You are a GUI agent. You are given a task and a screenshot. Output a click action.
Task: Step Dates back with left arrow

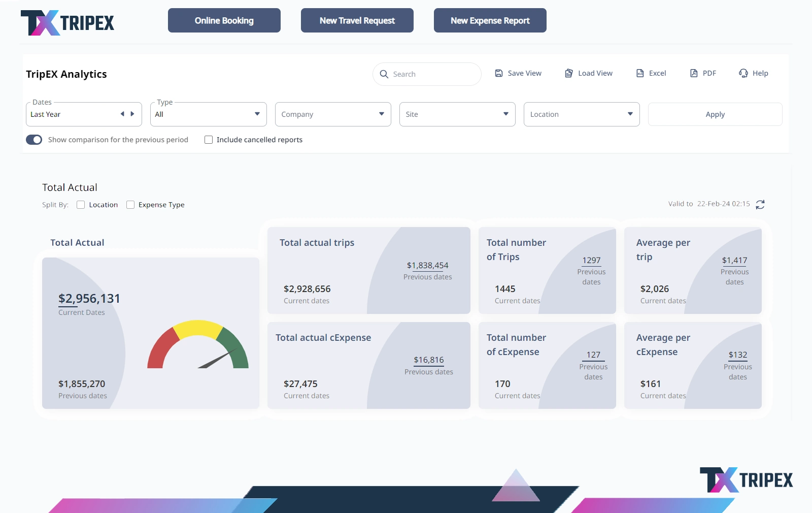[122, 114]
